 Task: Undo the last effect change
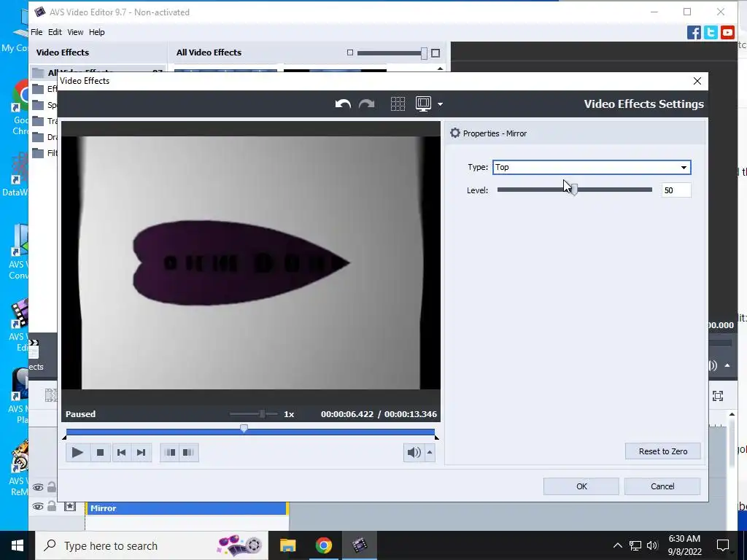(x=343, y=104)
